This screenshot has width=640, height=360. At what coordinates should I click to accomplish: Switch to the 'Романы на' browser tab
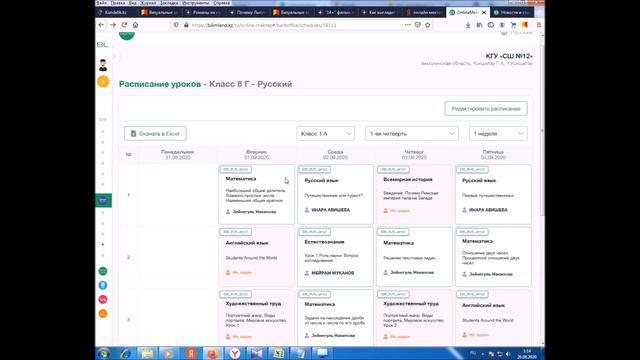[203, 13]
